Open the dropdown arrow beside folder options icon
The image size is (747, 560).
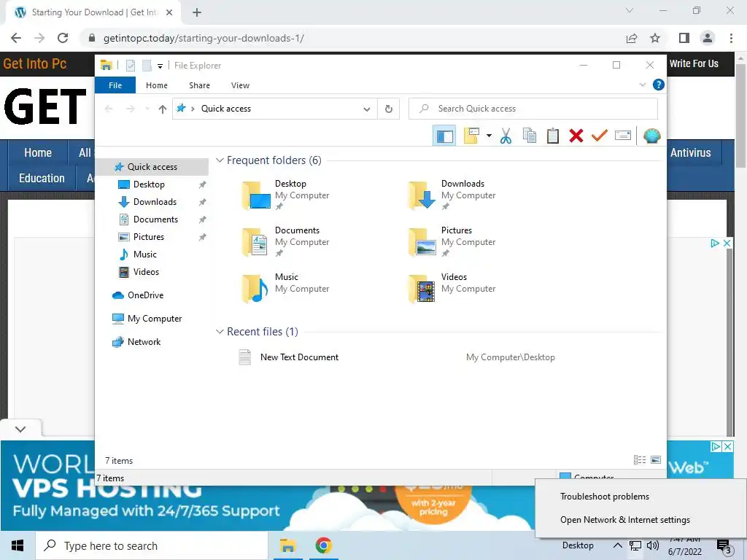(x=489, y=136)
